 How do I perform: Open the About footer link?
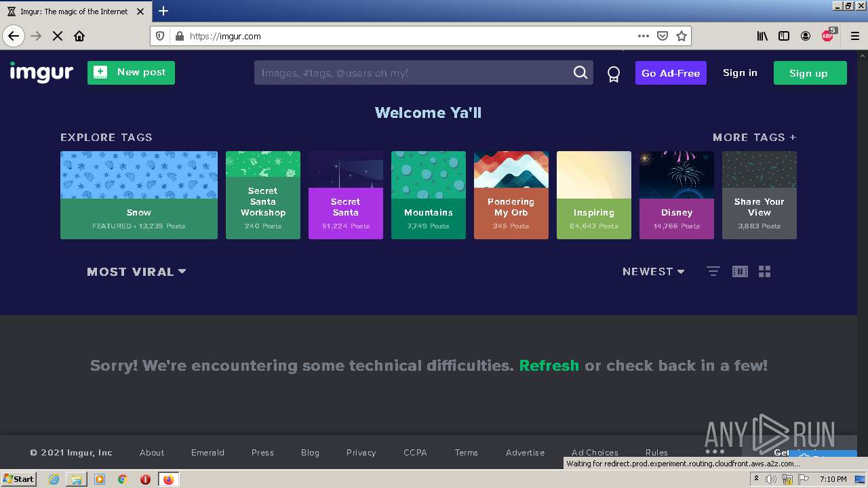(152, 452)
